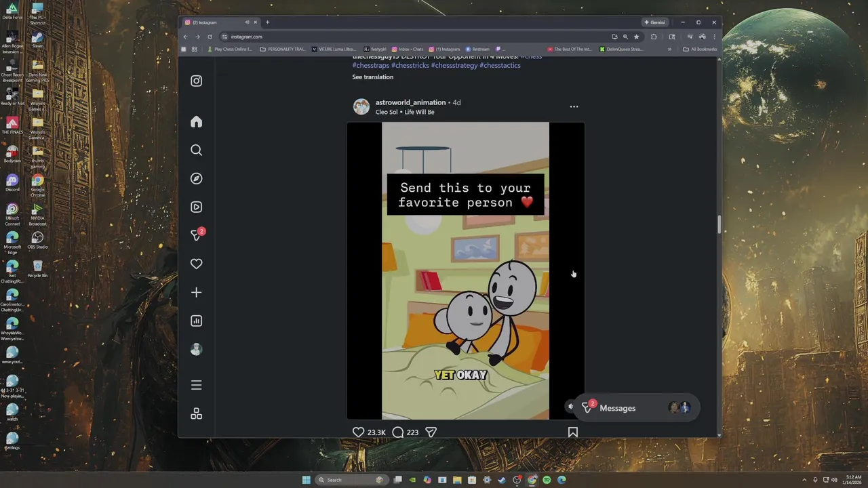Open The Best Of The Int... bookmark
This screenshot has width=868, height=488.
tap(570, 49)
